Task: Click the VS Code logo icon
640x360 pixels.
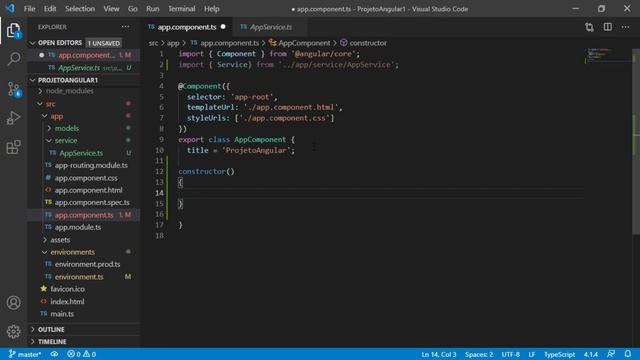Action: tap(10, 8)
